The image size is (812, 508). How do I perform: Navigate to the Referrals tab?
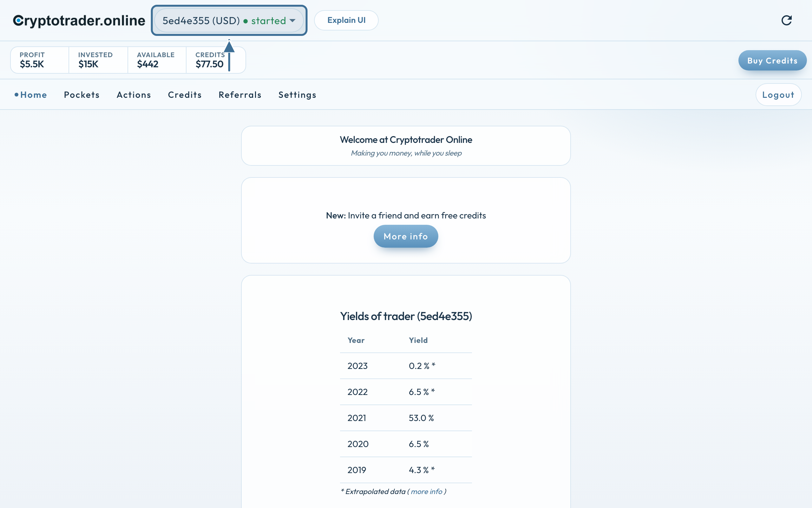pyautogui.click(x=240, y=95)
